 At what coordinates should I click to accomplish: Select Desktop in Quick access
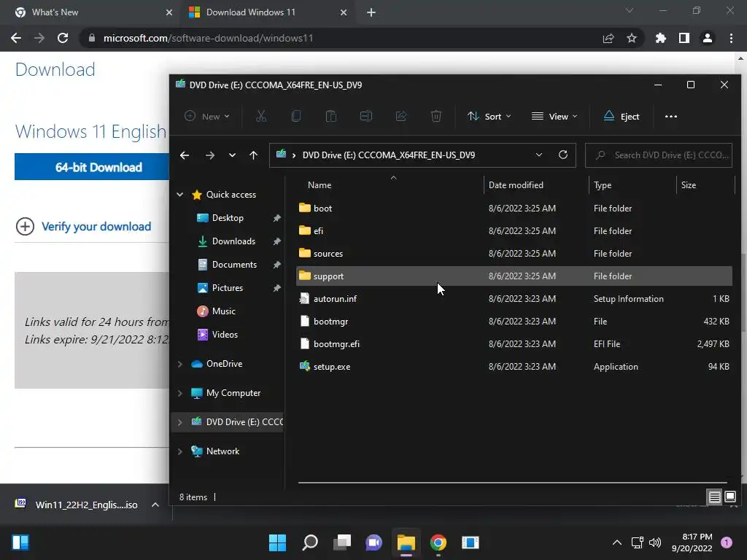pos(228,218)
